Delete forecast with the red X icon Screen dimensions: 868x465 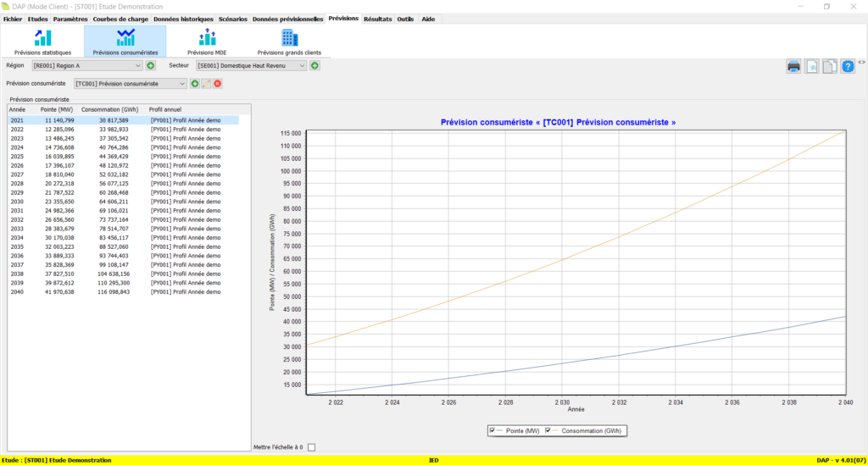[218, 83]
